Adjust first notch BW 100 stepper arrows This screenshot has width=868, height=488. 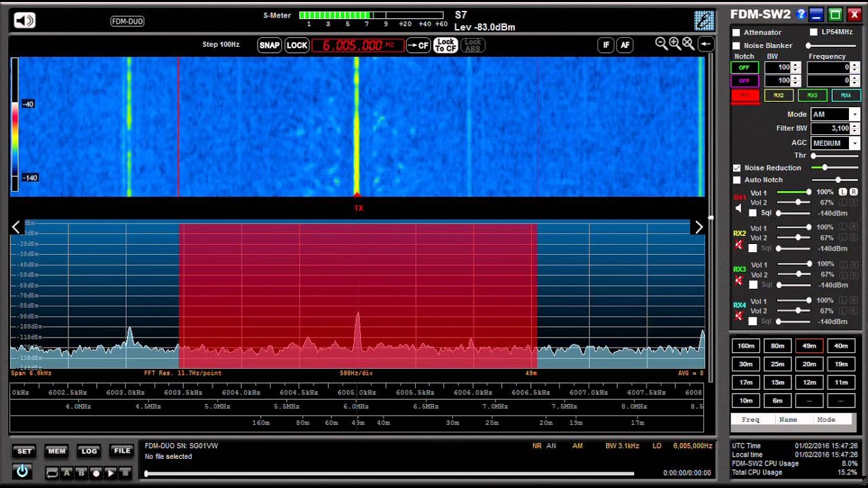click(796, 68)
